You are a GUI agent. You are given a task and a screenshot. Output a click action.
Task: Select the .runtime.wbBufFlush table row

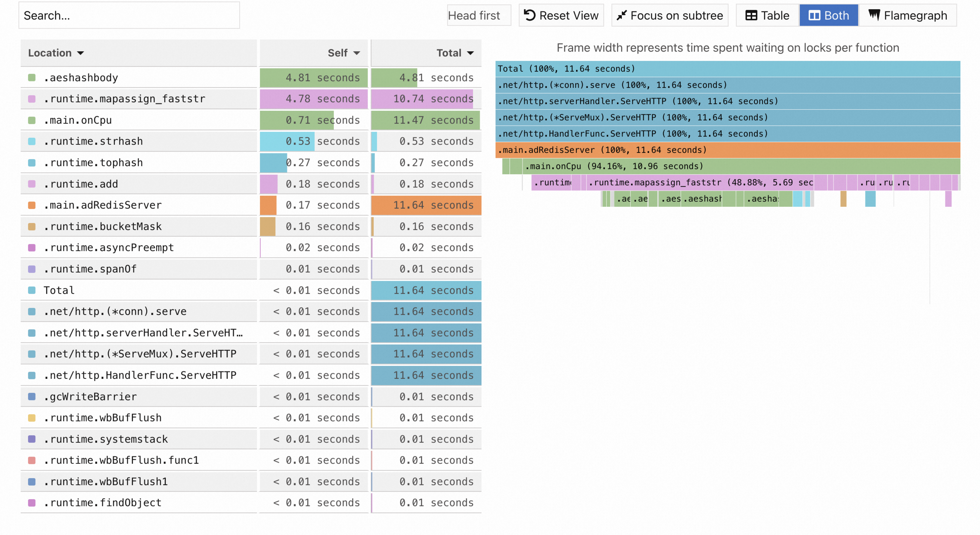251,418
